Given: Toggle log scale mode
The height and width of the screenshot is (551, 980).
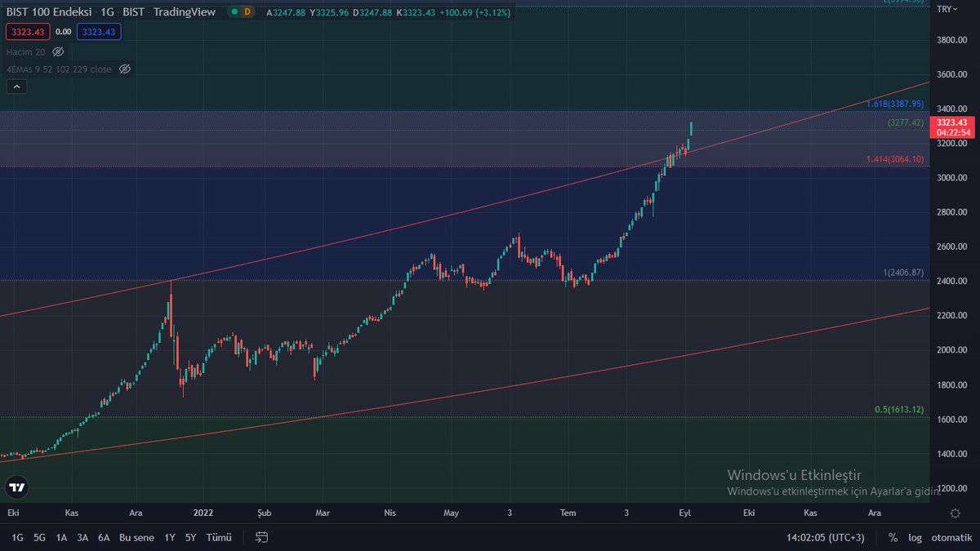Looking at the screenshot, I should click(x=915, y=537).
